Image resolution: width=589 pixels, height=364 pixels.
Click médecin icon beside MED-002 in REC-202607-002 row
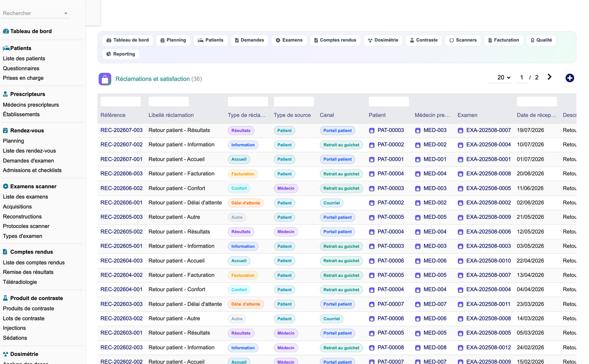coord(418,145)
